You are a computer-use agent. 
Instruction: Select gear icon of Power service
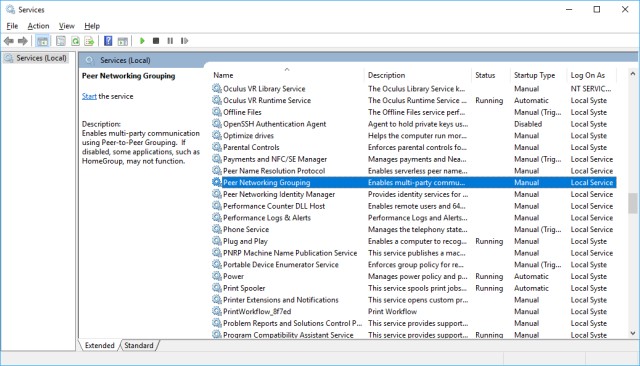click(217, 276)
